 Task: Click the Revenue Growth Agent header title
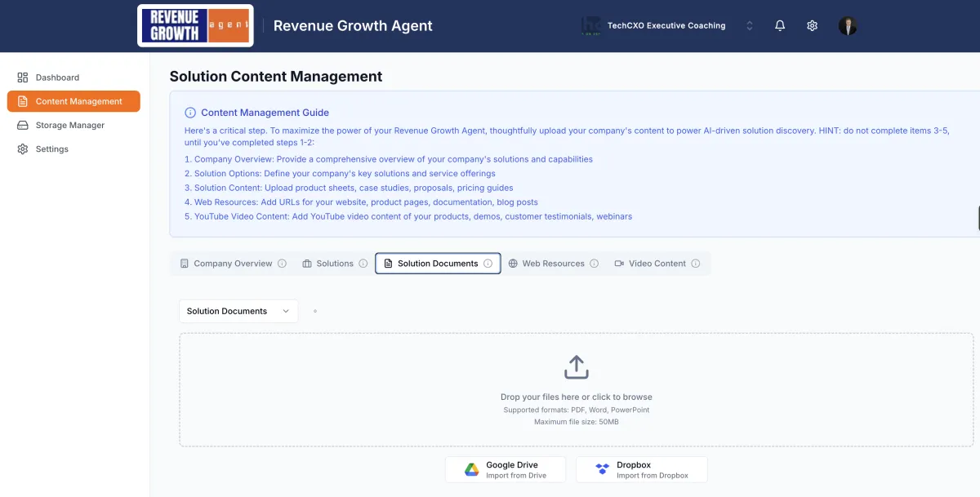tap(353, 25)
